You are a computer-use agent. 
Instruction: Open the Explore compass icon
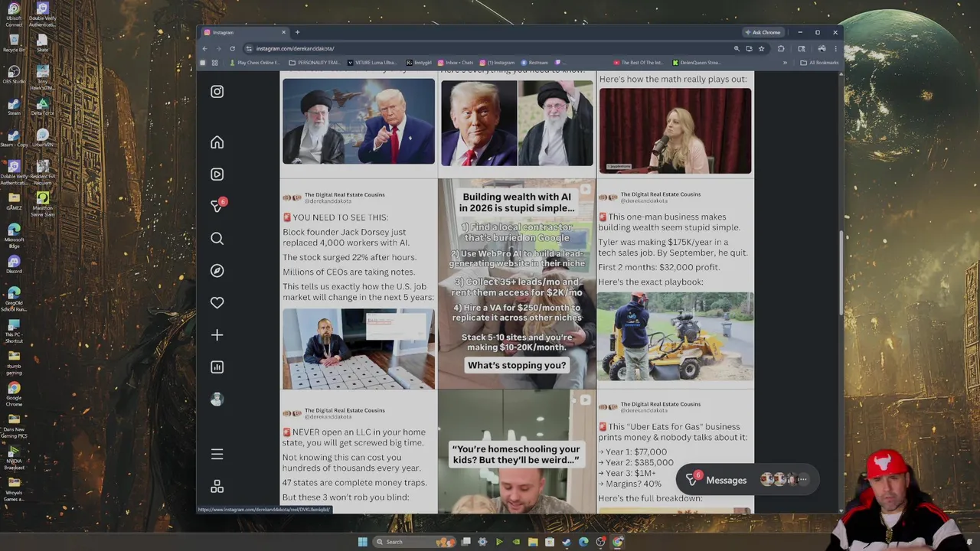click(217, 271)
